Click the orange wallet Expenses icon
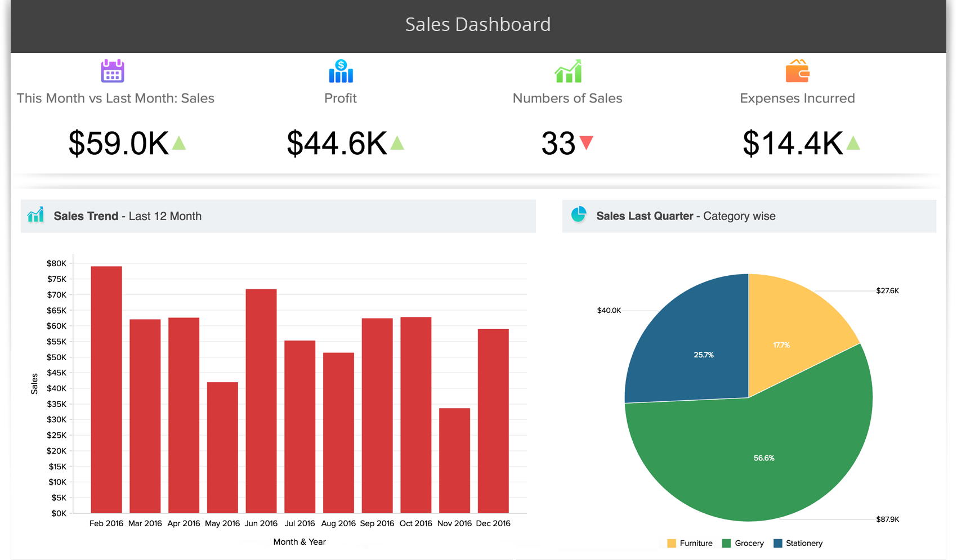Viewport: 957px width, 560px height. [x=797, y=71]
